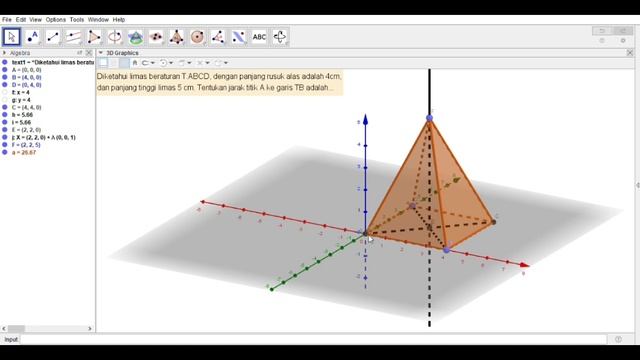Open the Edit menu
Screen dimensions: 640x360
coord(21,20)
